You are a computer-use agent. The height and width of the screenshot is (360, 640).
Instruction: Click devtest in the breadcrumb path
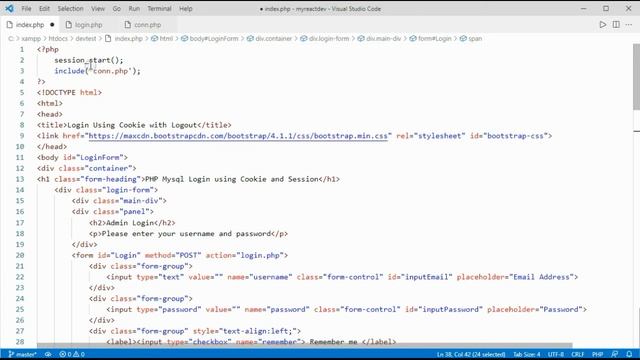click(86, 39)
